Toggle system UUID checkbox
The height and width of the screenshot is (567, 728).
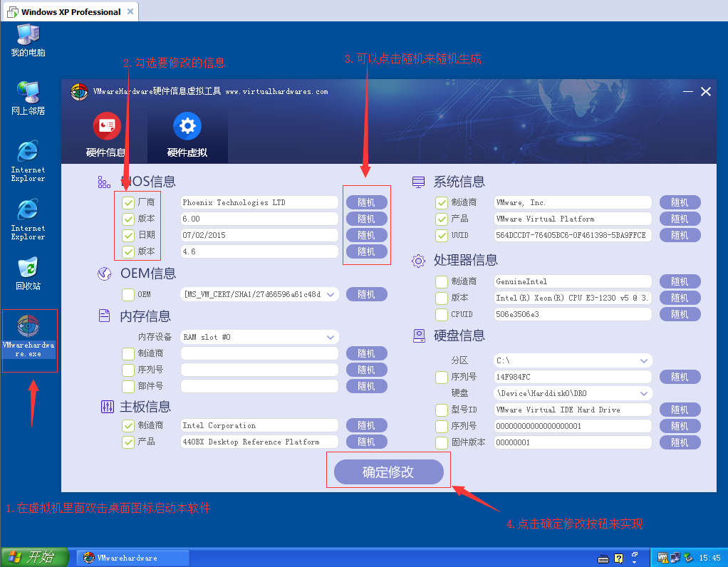pyautogui.click(x=442, y=236)
